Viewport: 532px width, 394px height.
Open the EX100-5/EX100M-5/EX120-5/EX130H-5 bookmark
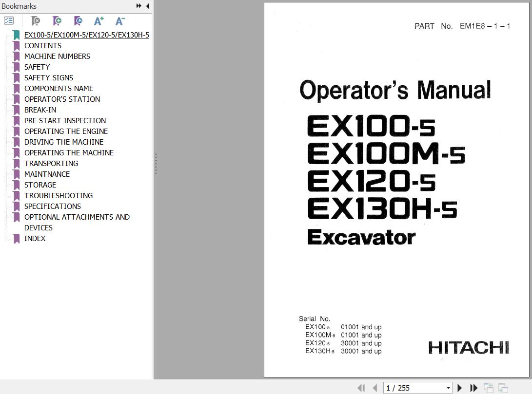[x=86, y=35]
